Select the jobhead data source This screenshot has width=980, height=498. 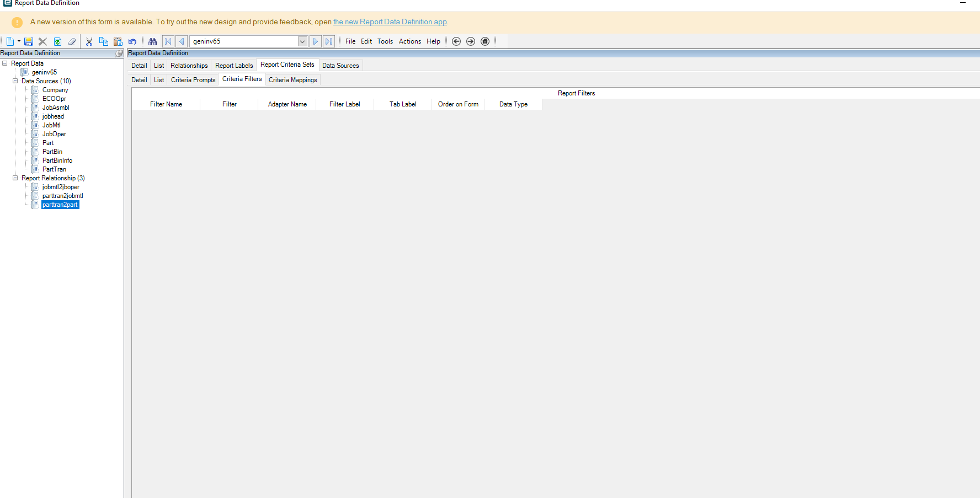(x=53, y=116)
